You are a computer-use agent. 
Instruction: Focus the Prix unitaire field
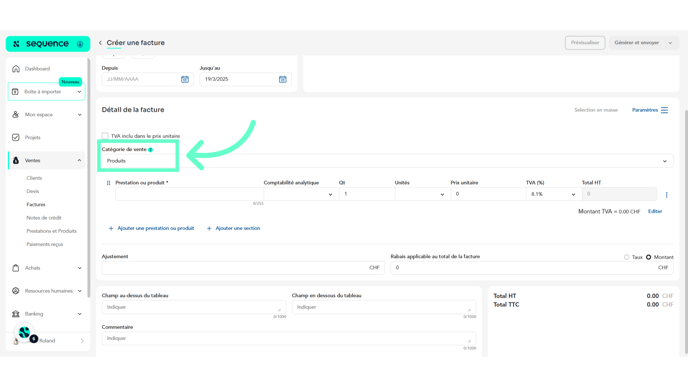(488, 194)
